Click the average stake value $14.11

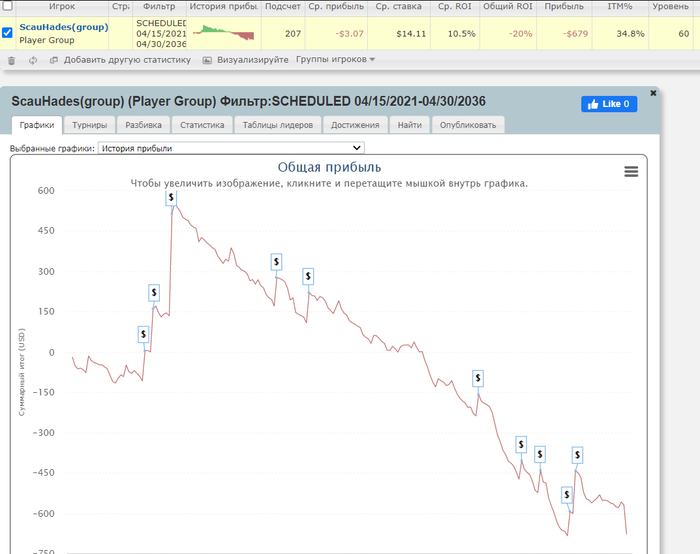click(411, 33)
